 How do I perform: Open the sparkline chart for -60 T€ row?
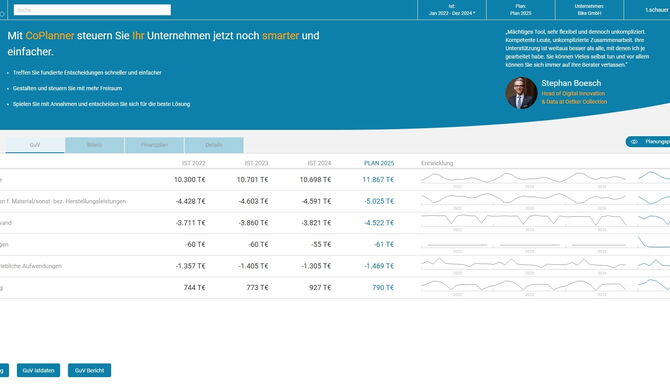point(523,244)
